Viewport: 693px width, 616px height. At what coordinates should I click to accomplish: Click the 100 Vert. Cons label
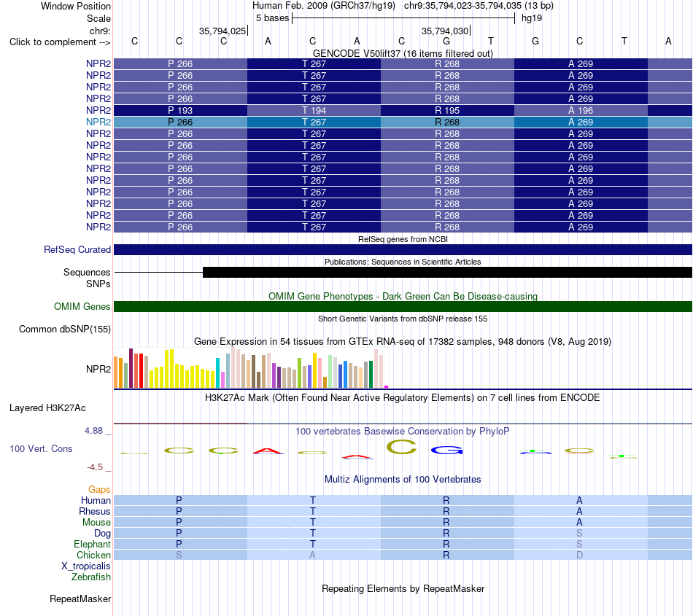41,448
